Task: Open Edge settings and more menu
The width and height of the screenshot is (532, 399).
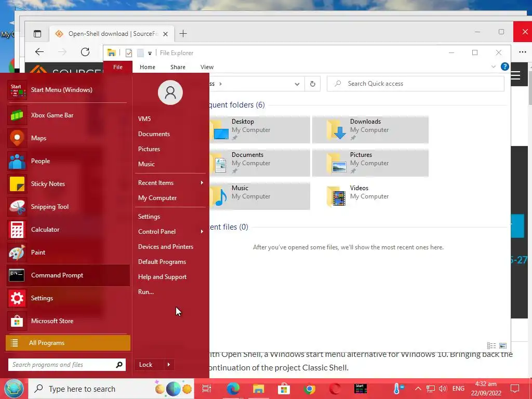Action: pyautogui.click(x=523, y=52)
